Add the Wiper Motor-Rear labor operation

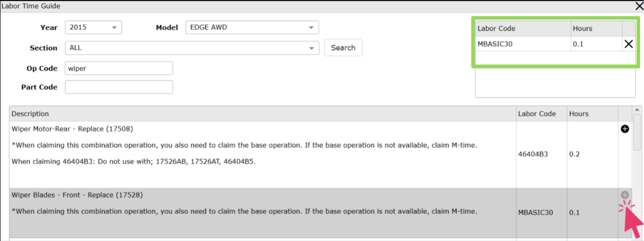coord(624,129)
